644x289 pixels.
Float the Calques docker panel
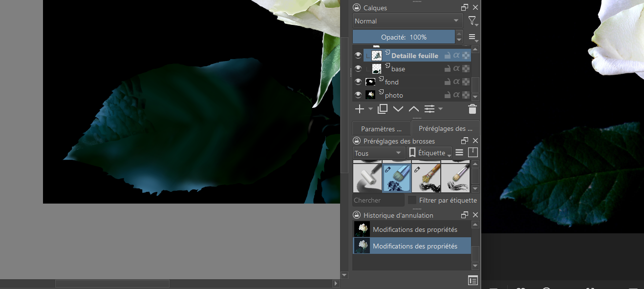pos(465,8)
